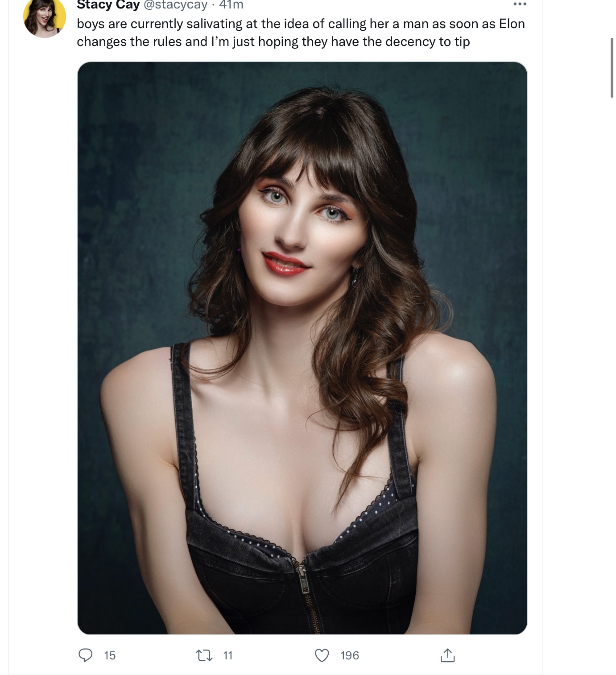The width and height of the screenshot is (616, 675).
Task: Click the reply speech bubble icon
Action: coord(85,655)
